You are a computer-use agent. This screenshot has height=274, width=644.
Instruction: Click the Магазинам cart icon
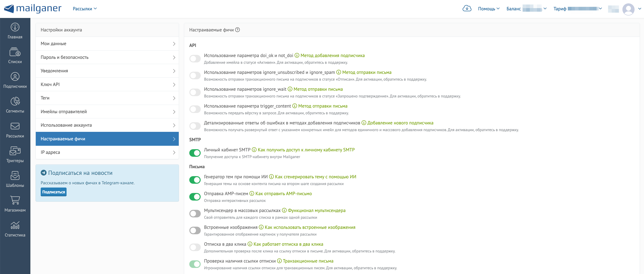(x=15, y=200)
